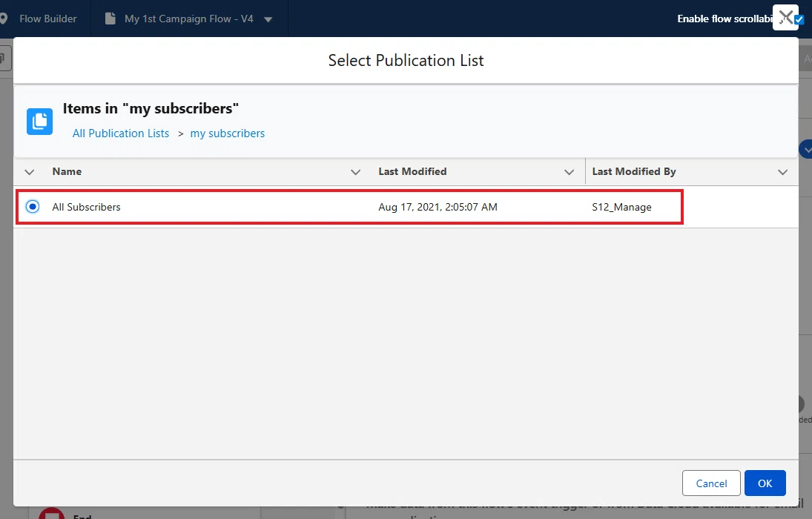The image size is (812, 519).
Task: Close the Select Publication List dialog
Action: [785, 18]
